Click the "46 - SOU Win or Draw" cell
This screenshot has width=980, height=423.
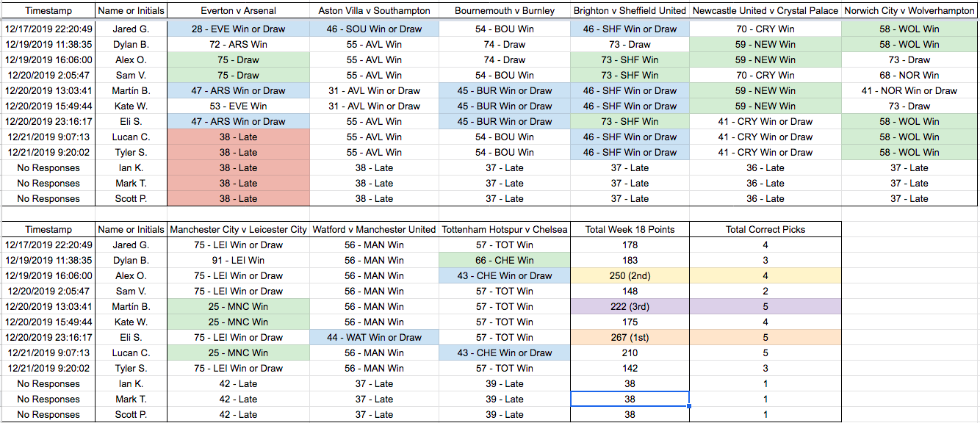click(374, 29)
